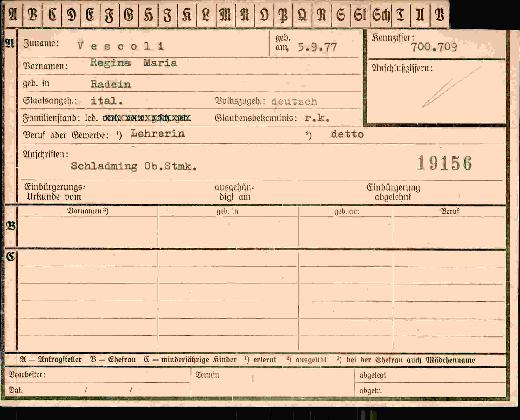The width and height of the screenshot is (520, 420).
Task: Click the 'geb. am' column header
Action: pos(347,212)
